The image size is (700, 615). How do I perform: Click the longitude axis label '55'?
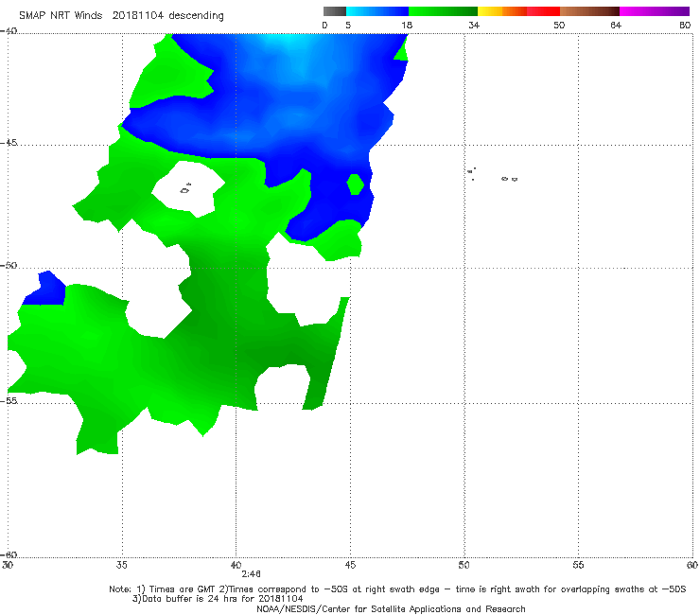click(x=578, y=565)
